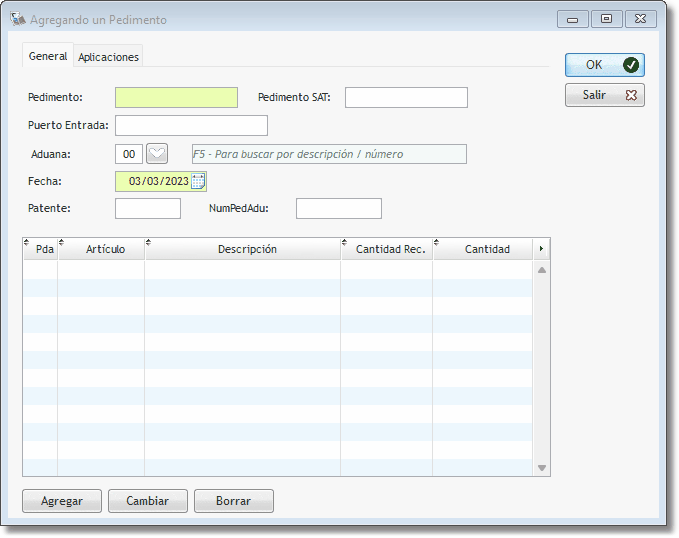Focus the Patente input field
This screenshot has height=538, width=679.
[x=148, y=208]
